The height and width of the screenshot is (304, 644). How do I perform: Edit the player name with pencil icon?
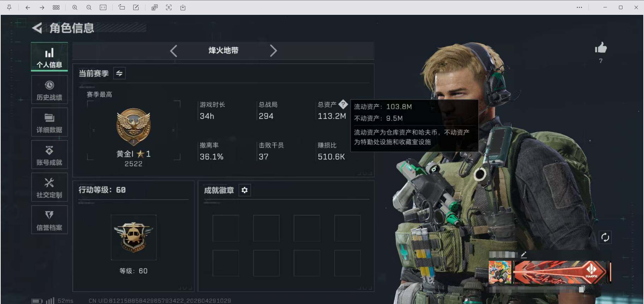524,255
